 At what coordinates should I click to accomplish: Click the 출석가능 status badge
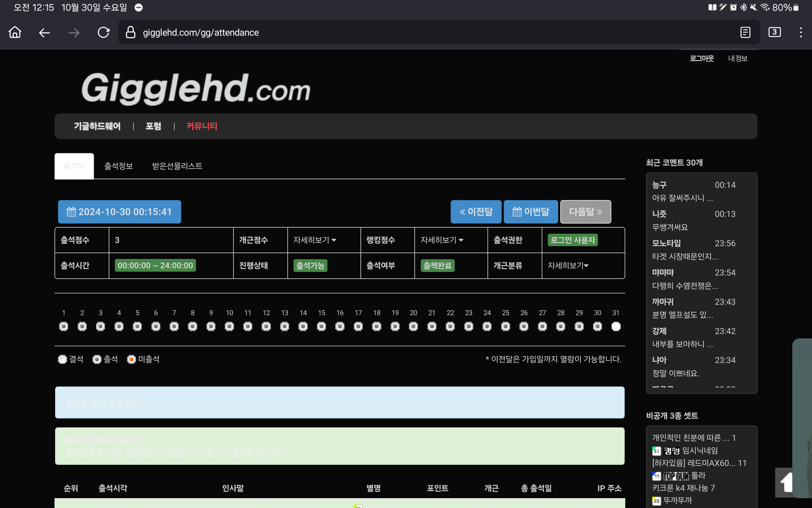click(x=310, y=265)
